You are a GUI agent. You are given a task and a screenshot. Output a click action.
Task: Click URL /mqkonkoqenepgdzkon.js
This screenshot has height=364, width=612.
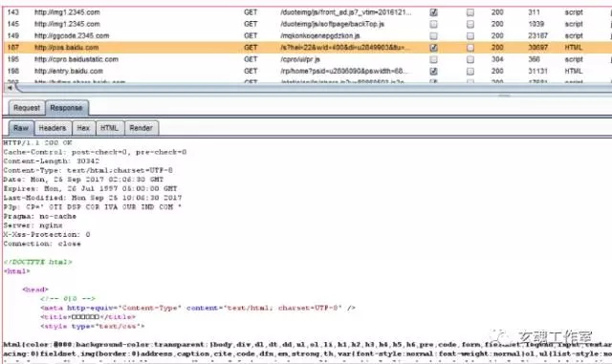point(320,36)
